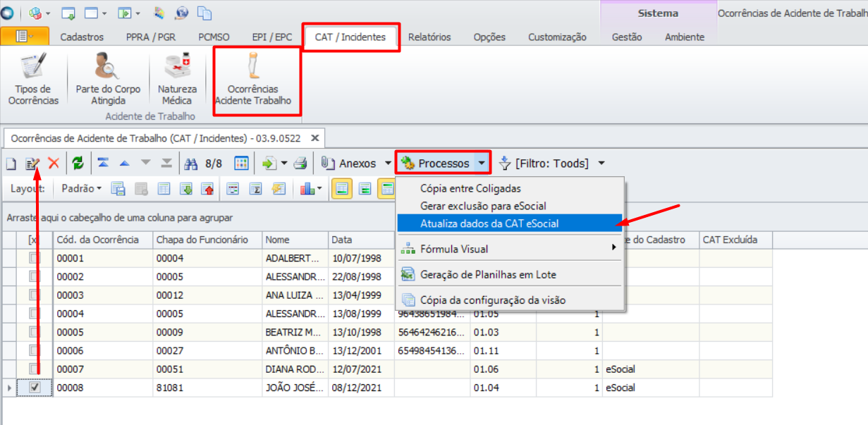Open Parte do Corpo Atingida
This screenshot has height=425, width=868.
[108, 80]
